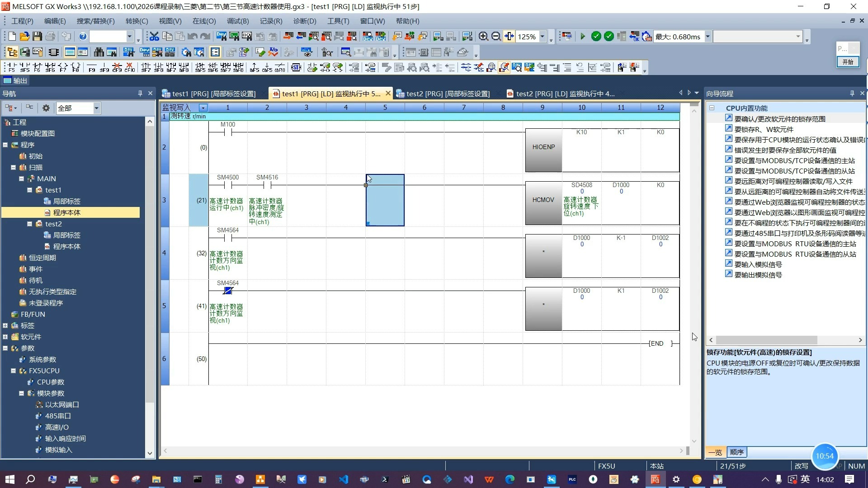Click the wizard panel horizontal scrollbar
The width and height of the screenshot is (868, 488).
pos(767,340)
